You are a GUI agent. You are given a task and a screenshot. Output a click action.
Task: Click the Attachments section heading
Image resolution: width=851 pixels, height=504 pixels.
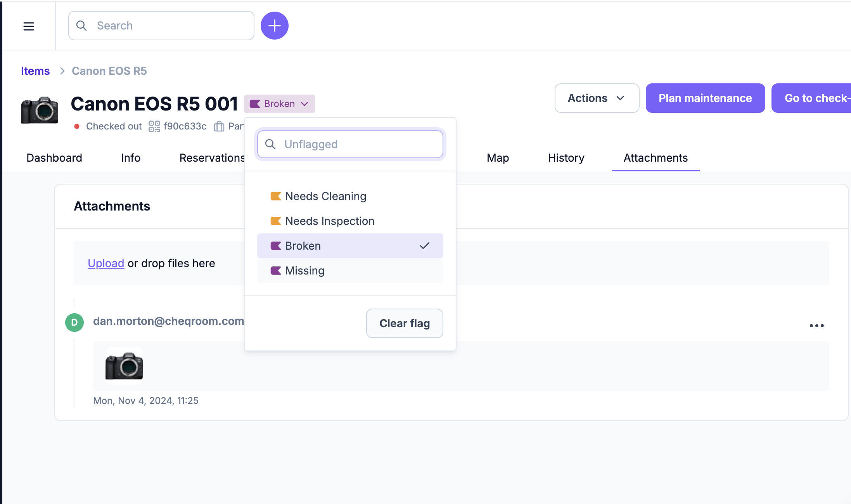click(112, 206)
